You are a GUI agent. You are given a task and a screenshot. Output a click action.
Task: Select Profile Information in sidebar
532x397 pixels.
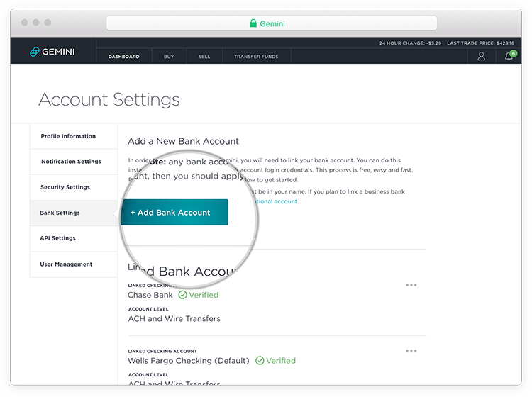click(74, 136)
